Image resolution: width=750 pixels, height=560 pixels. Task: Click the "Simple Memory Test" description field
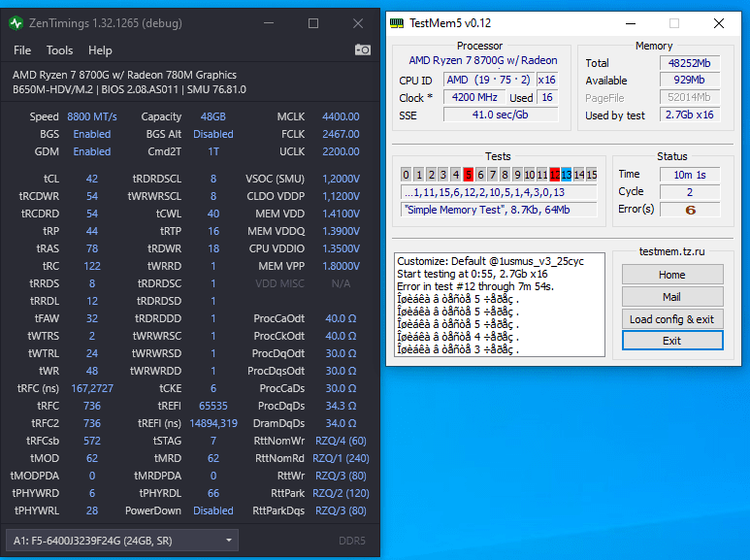[499, 210]
